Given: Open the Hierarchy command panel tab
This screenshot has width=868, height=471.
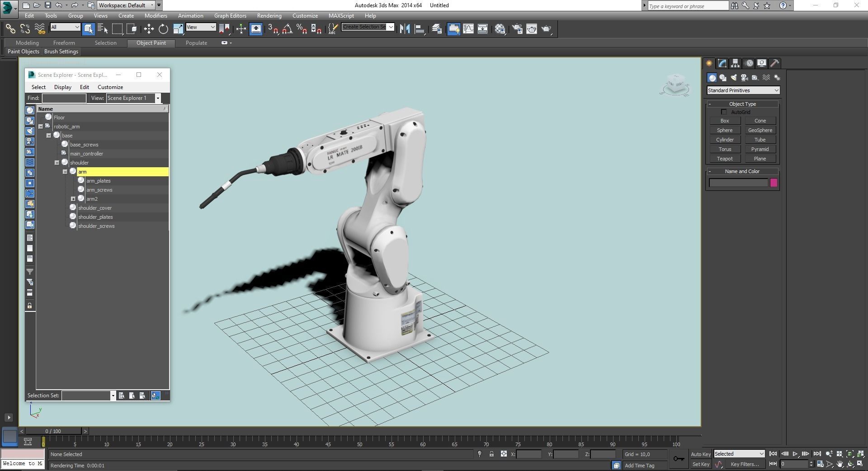Looking at the screenshot, I should (735, 63).
